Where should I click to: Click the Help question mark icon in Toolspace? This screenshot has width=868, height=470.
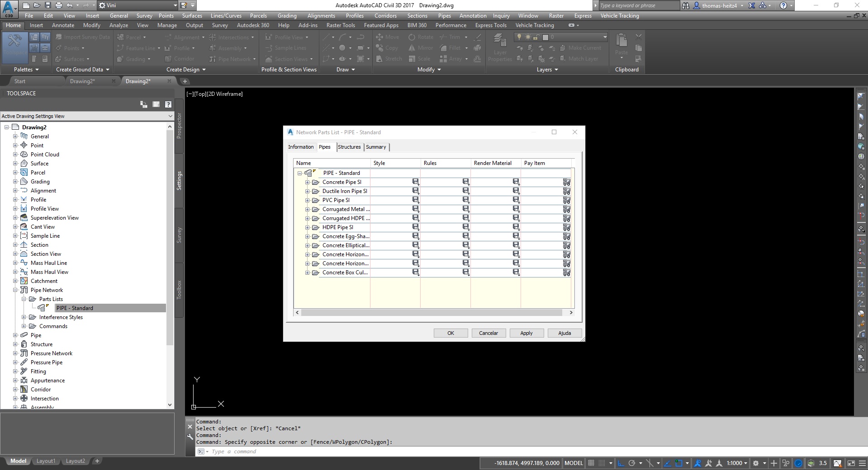tap(168, 104)
